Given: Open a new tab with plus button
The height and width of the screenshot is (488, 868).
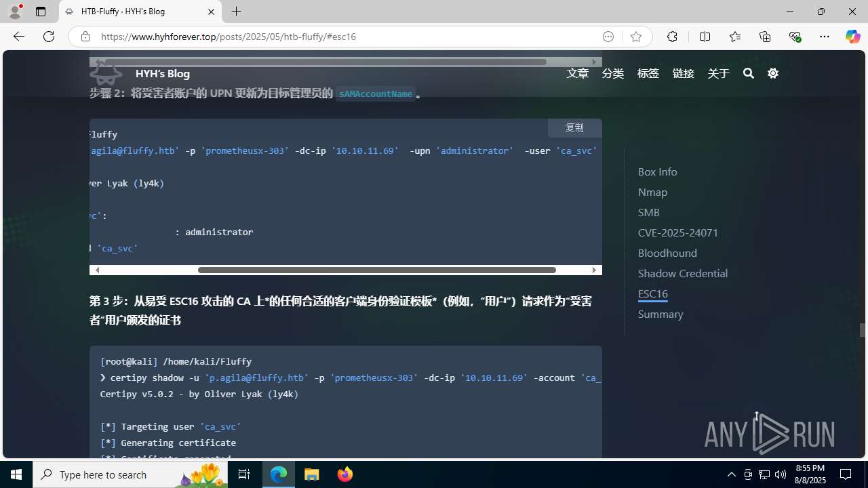Looking at the screenshot, I should [237, 12].
